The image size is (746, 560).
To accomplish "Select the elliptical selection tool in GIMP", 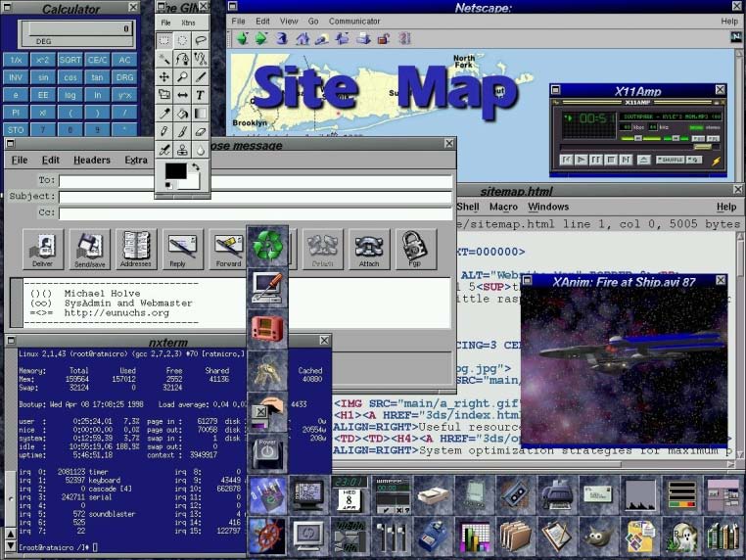I will pyautogui.click(x=182, y=41).
